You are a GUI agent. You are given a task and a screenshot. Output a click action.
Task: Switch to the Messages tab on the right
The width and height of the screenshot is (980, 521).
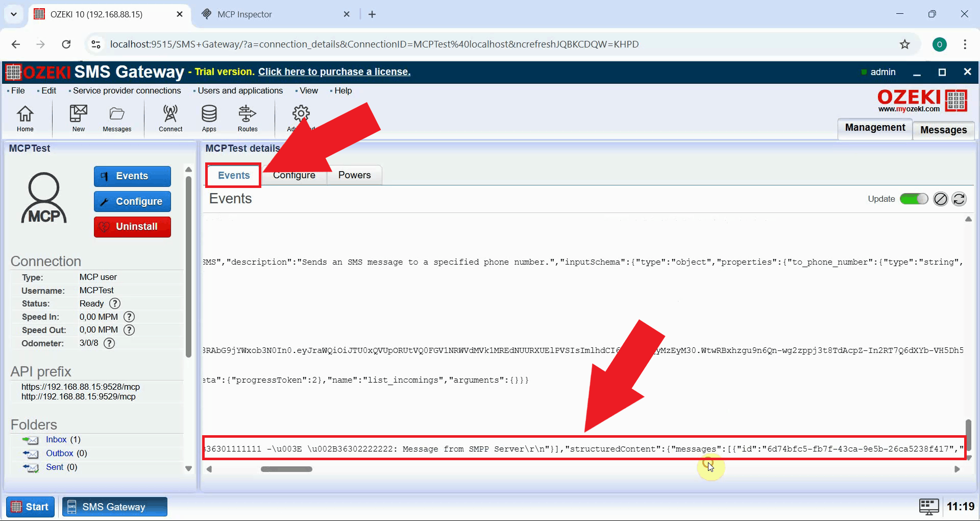(943, 130)
